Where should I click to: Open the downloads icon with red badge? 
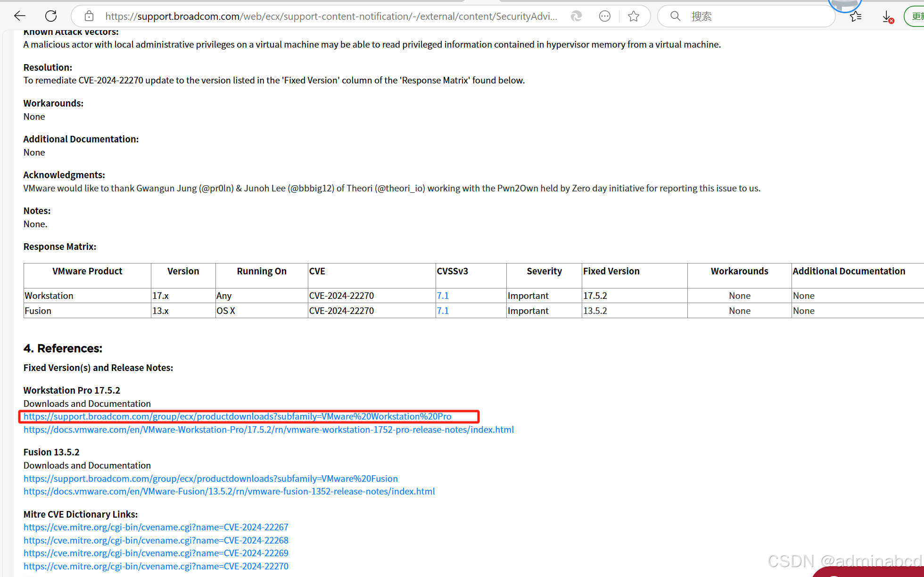click(887, 17)
